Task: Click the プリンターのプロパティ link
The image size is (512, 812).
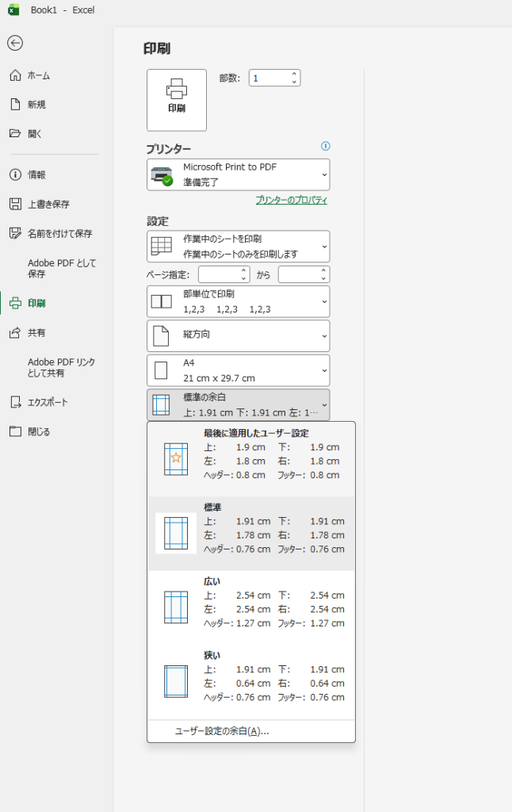Action: coord(292,201)
